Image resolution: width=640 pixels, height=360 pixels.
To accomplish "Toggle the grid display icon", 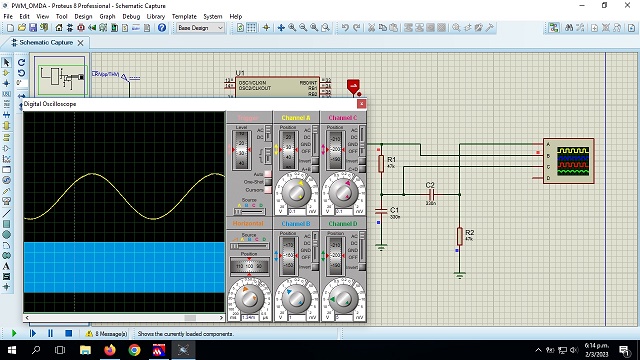I will [x=251, y=28].
